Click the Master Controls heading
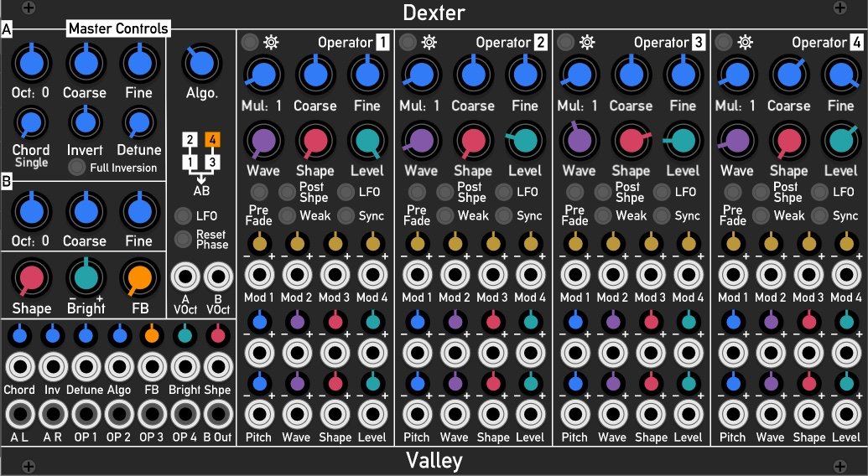Image resolution: width=868 pixels, height=476 pixels. [118, 28]
